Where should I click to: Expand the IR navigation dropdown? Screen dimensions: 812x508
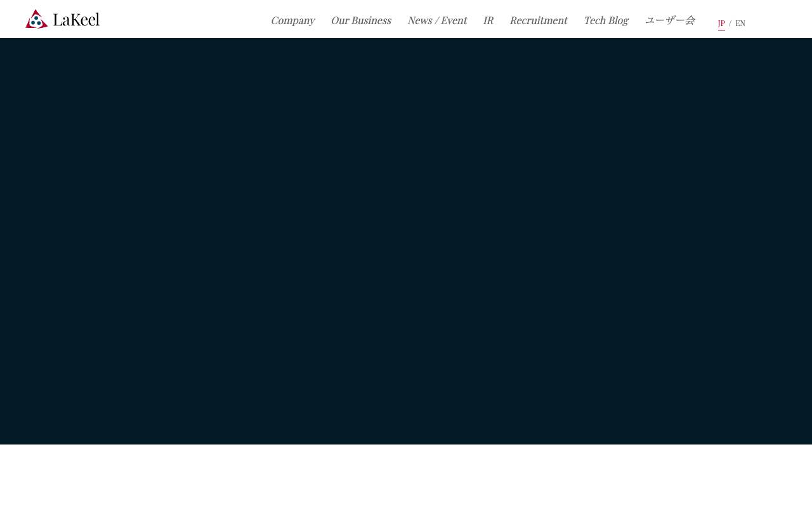tap(488, 20)
